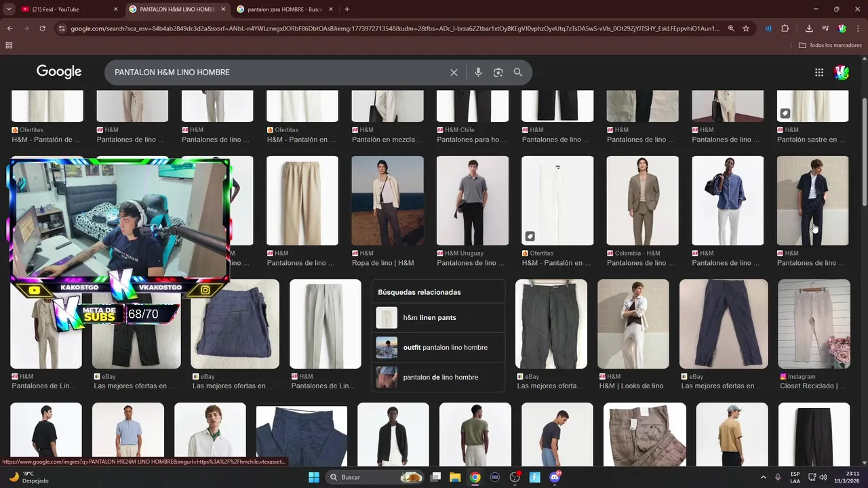This screenshot has height=488, width=868.
Task: Click the taskbar Buscar search box
Action: coord(375,477)
